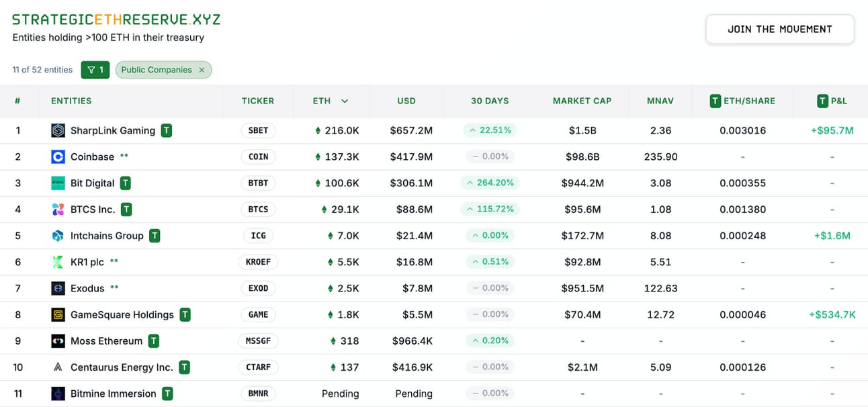Screen dimensions: 868x407
Task: Click the BTBT ticker pill
Action: click(x=259, y=183)
